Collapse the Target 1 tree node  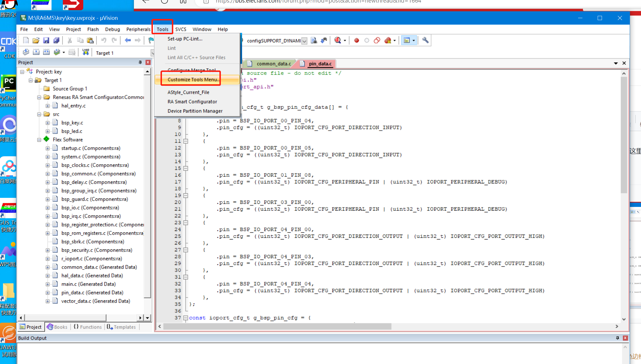[31, 80]
